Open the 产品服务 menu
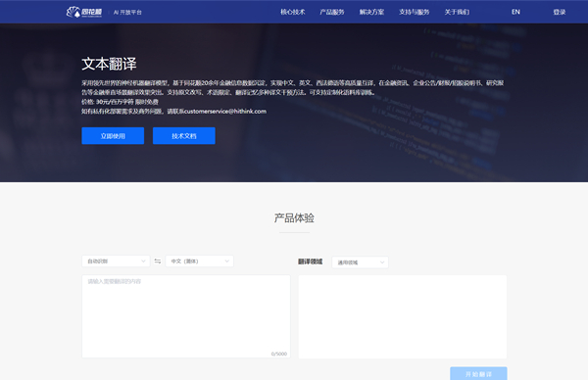This screenshot has width=588, height=380. pyautogui.click(x=332, y=12)
